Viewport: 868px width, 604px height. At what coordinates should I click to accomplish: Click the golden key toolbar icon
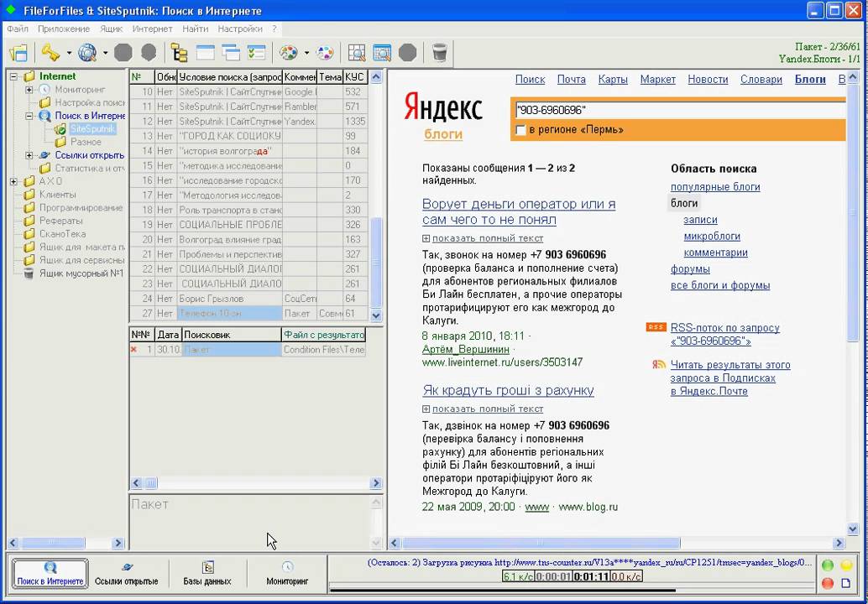(x=50, y=53)
